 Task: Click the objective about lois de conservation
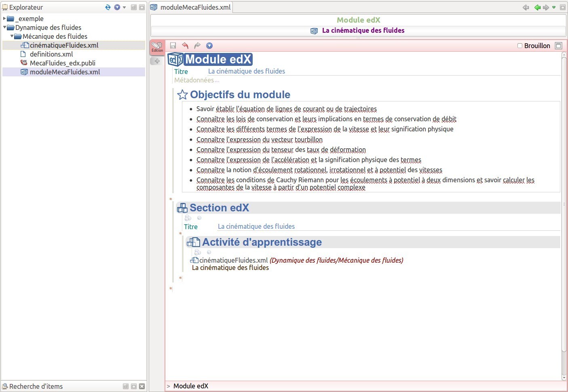pyautogui.click(x=326, y=119)
